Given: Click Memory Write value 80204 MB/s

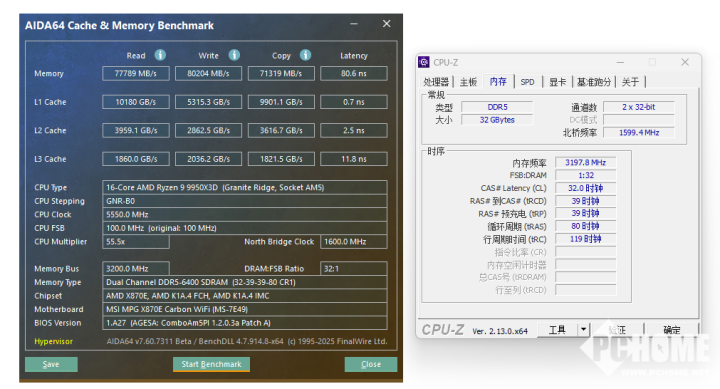Looking at the screenshot, I should coord(208,73).
